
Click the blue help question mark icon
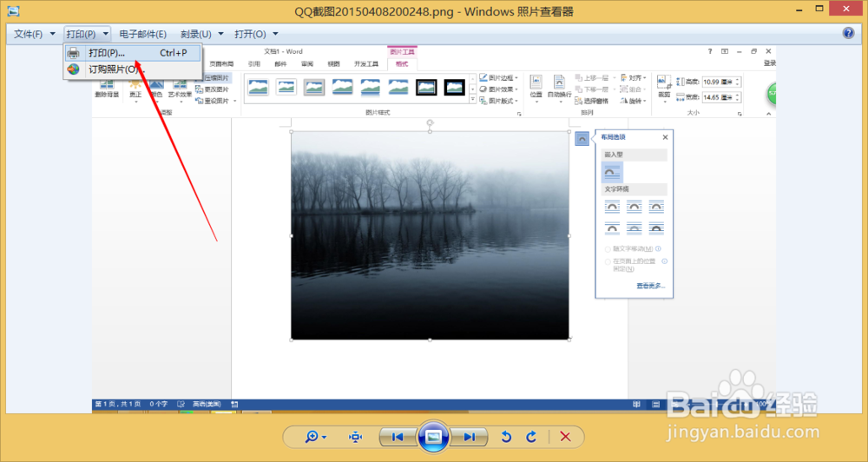848,33
